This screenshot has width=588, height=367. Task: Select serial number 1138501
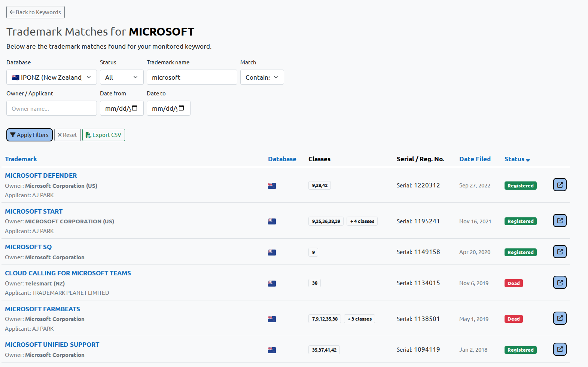coord(427,319)
